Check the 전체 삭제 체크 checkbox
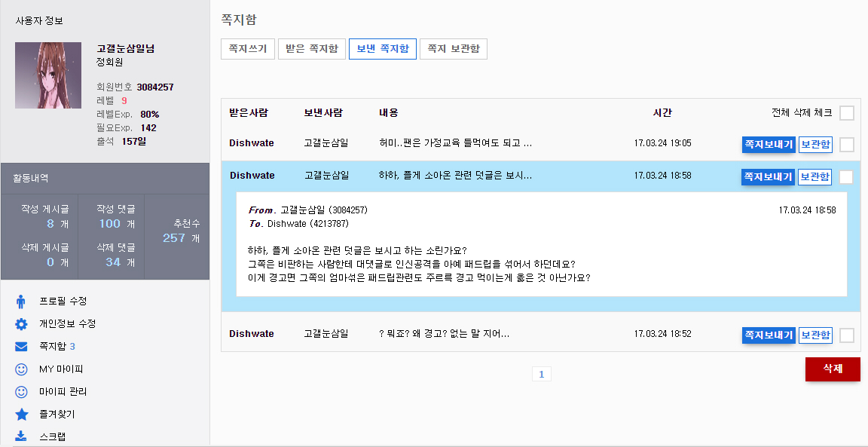 pos(846,113)
